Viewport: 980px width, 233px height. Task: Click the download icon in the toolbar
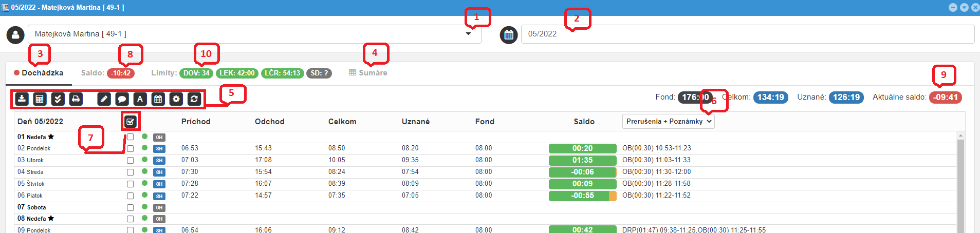click(22, 99)
